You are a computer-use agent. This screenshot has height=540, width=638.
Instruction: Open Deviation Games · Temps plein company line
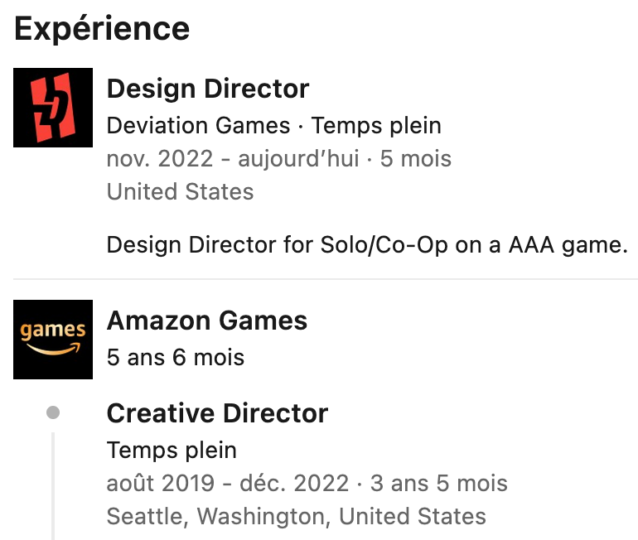coord(274,125)
